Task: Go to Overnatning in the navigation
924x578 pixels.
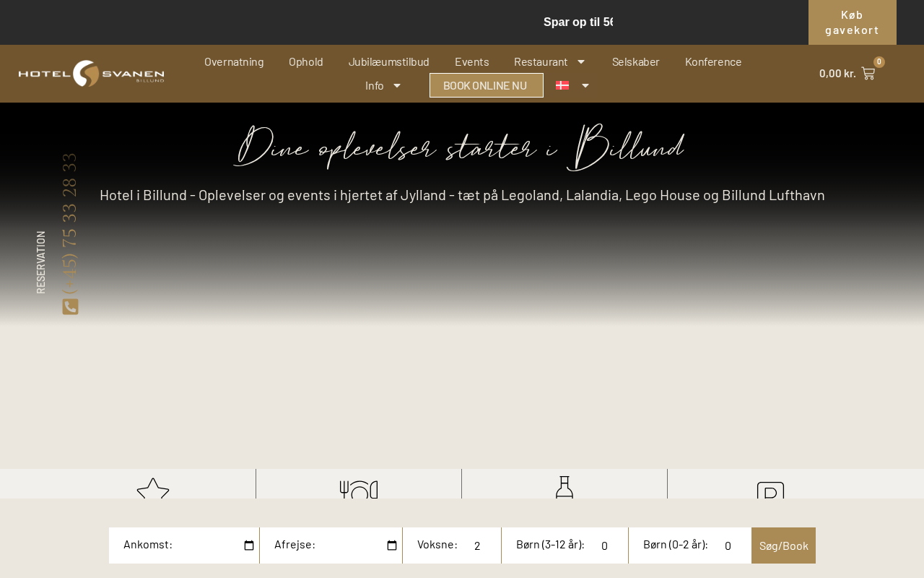Action: point(234,61)
